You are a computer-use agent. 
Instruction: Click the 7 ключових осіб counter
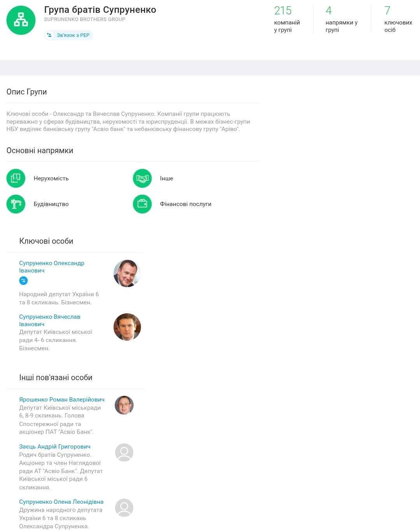point(397,19)
